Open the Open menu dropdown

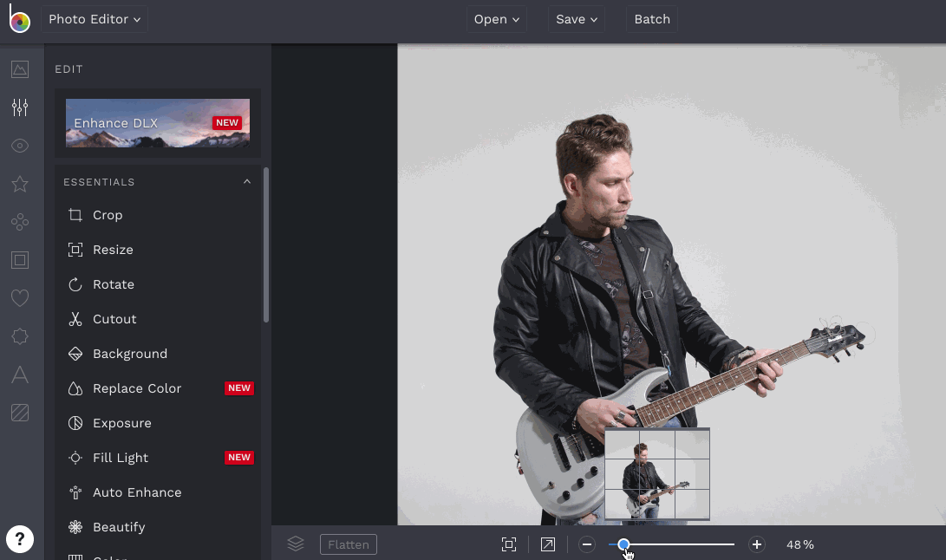point(497,19)
